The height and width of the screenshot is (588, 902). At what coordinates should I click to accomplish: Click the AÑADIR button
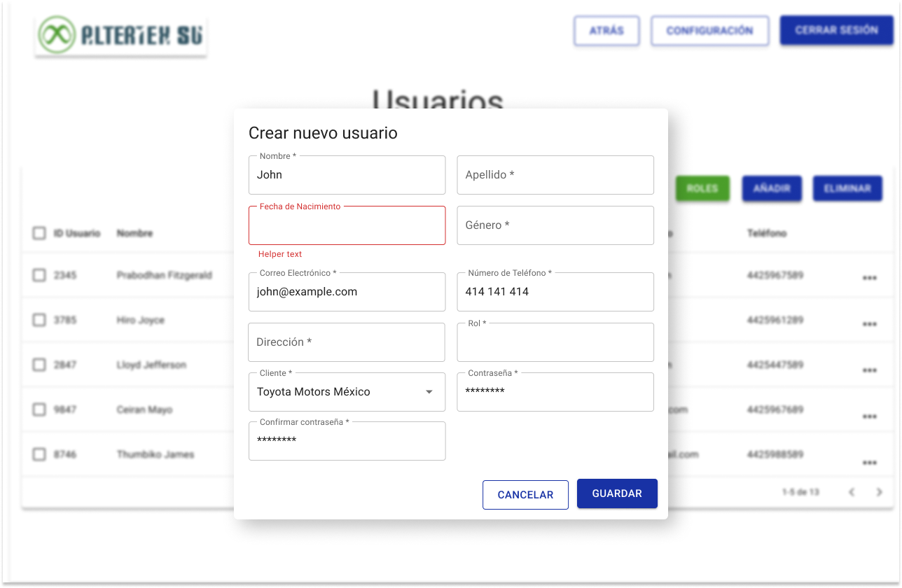pos(772,188)
